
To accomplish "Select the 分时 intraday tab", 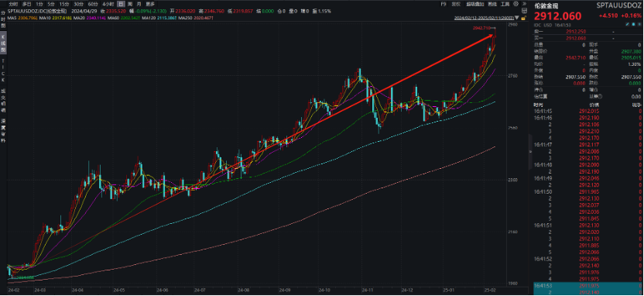I will pyautogui.click(x=13, y=4).
